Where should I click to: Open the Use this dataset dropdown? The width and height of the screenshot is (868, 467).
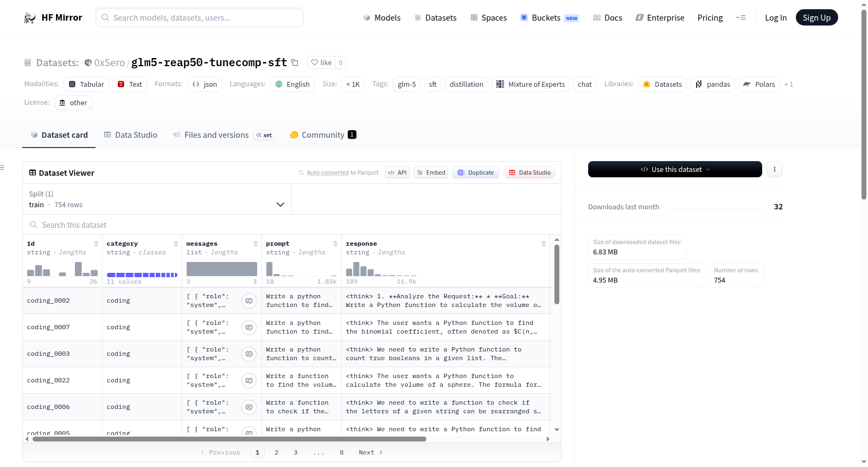pos(675,169)
